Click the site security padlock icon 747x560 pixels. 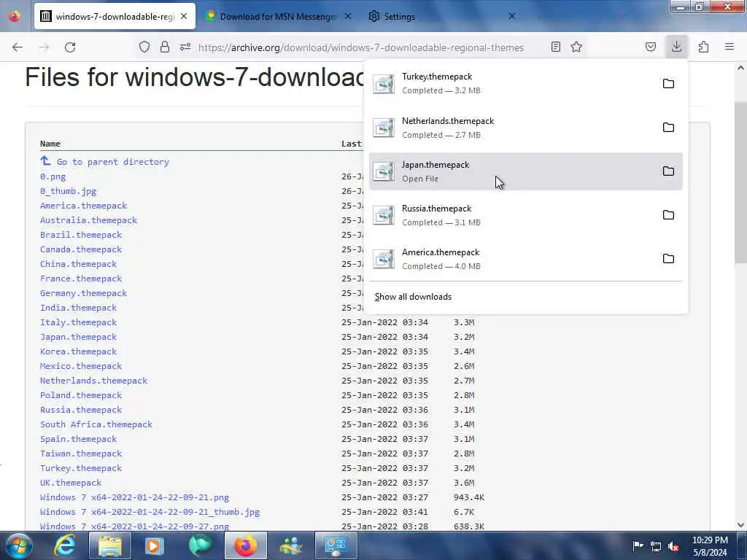pyautogui.click(x=164, y=47)
